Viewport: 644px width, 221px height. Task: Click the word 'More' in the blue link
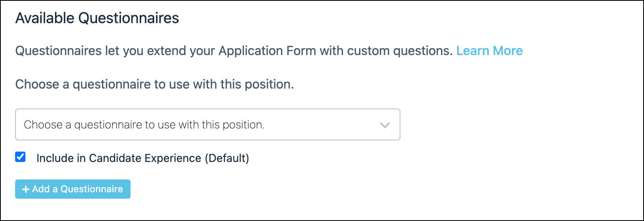click(507, 51)
